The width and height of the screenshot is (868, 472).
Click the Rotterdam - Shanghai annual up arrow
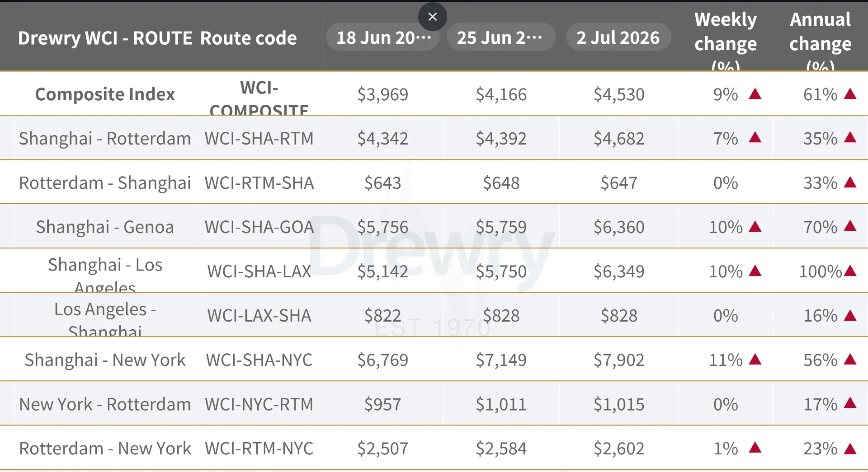click(850, 182)
